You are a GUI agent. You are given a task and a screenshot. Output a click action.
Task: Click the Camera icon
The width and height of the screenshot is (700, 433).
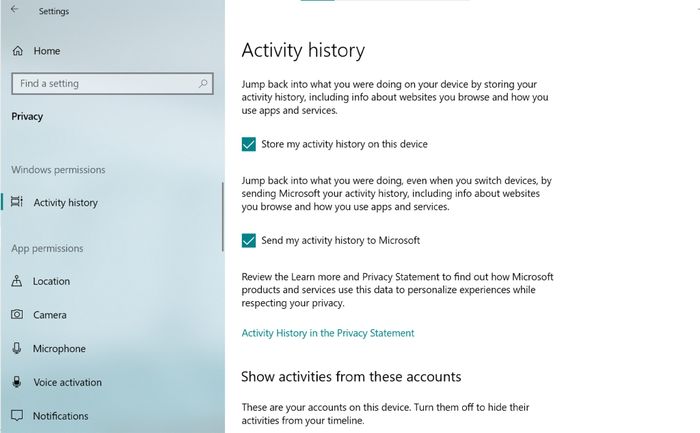(x=17, y=315)
